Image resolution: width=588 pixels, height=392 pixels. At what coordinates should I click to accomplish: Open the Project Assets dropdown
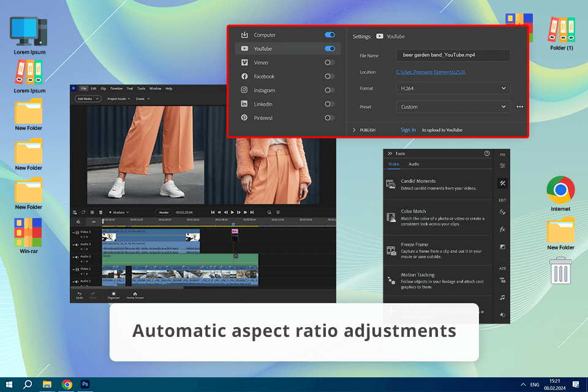coord(118,99)
